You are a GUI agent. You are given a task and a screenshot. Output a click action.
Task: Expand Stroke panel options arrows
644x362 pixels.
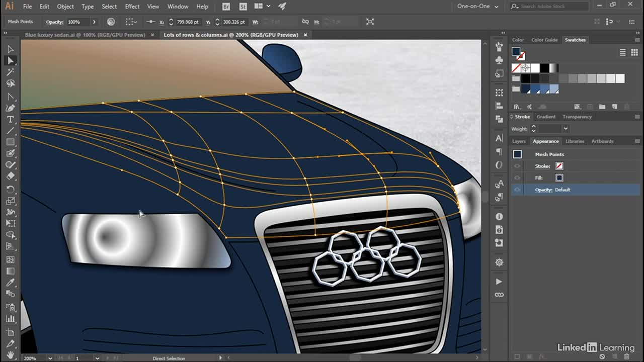pos(512,117)
